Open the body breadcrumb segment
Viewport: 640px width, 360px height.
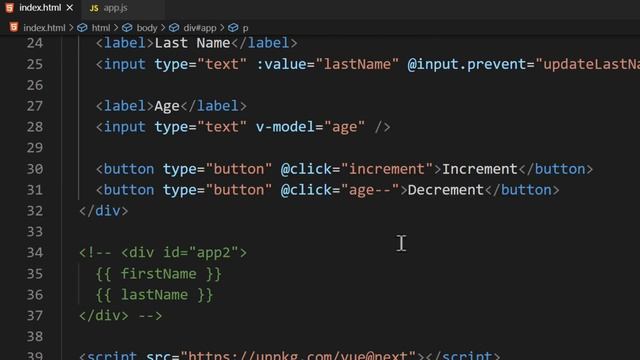tap(147, 28)
